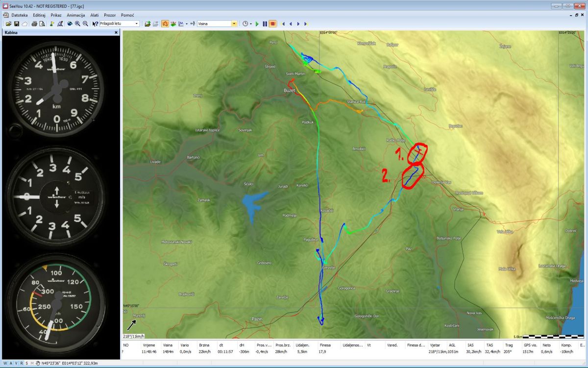Zoom out with magnifier minus icon
The height and width of the screenshot is (368, 588).
[x=85, y=24]
